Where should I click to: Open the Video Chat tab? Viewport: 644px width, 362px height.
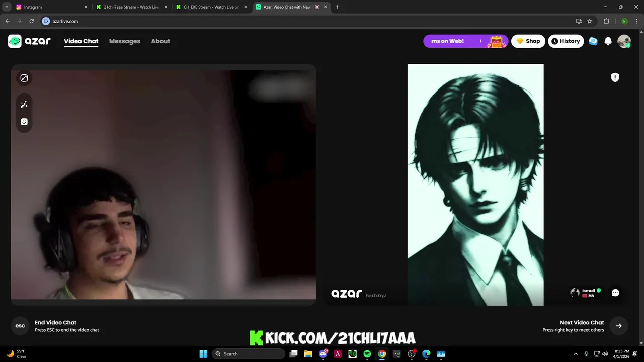point(81,41)
